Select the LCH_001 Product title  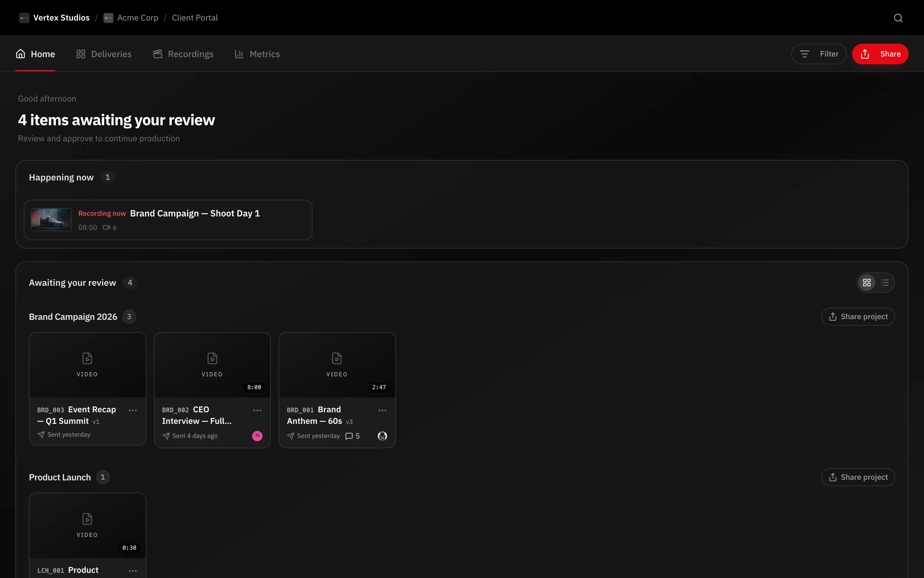click(x=68, y=570)
